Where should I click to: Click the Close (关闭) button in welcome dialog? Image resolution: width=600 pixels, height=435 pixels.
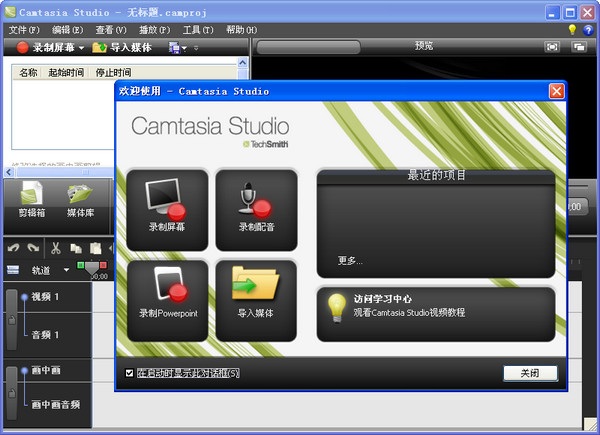[x=529, y=373]
